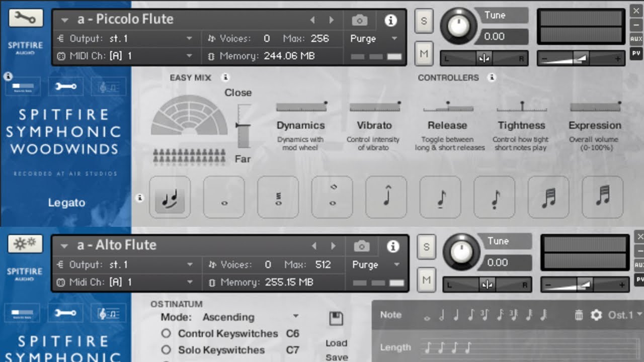Delete ostinatum pattern with trash icon
The image size is (644, 362).
pos(579,315)
